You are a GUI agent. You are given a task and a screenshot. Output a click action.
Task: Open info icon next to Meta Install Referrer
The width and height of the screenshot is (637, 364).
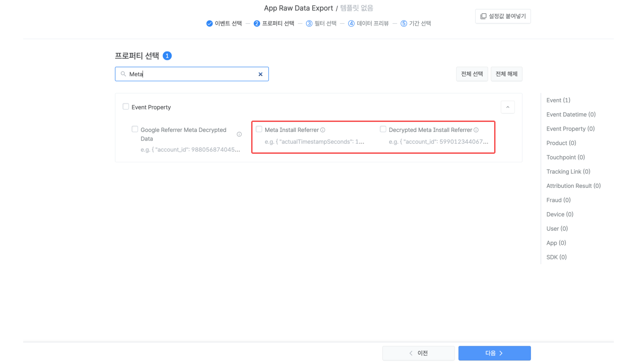323,130
